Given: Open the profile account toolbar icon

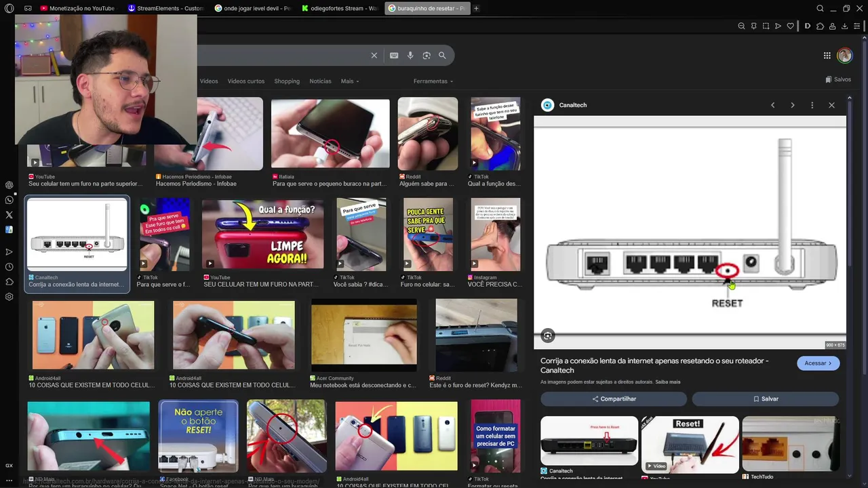Looking at the screenshot, I should [832, 26].
